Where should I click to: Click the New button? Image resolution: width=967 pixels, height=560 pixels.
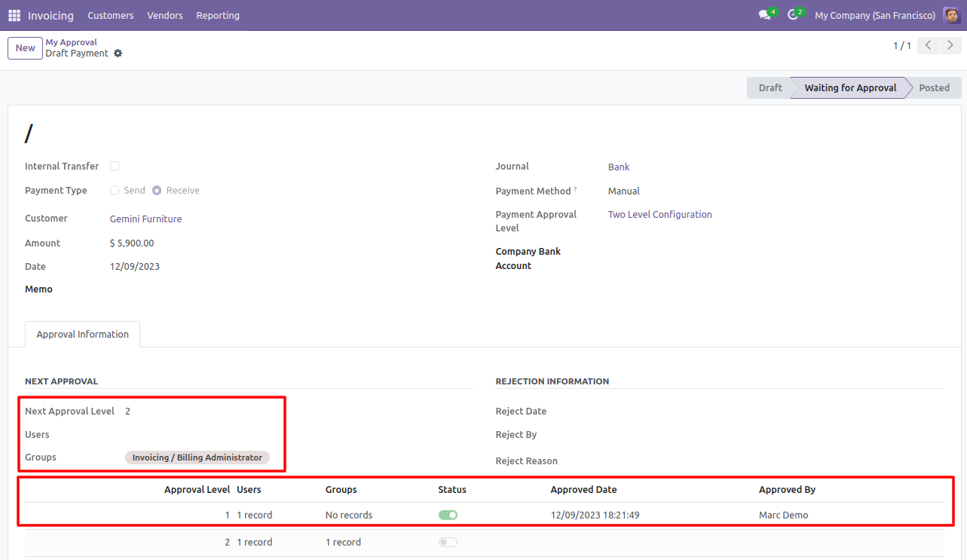pos(25,48)
